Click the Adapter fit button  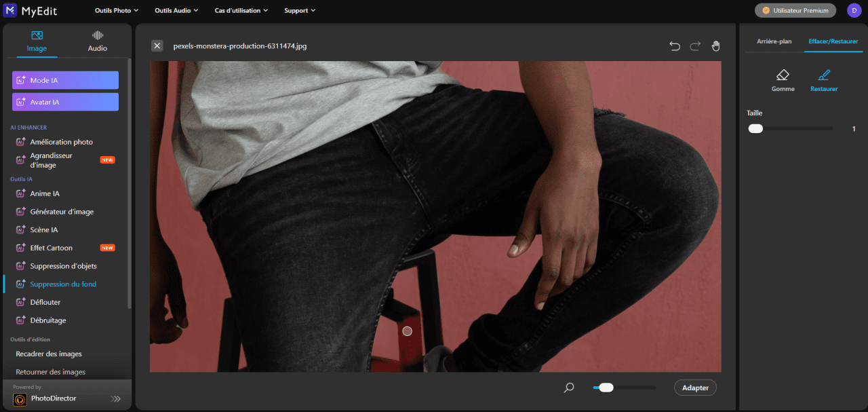695,388
